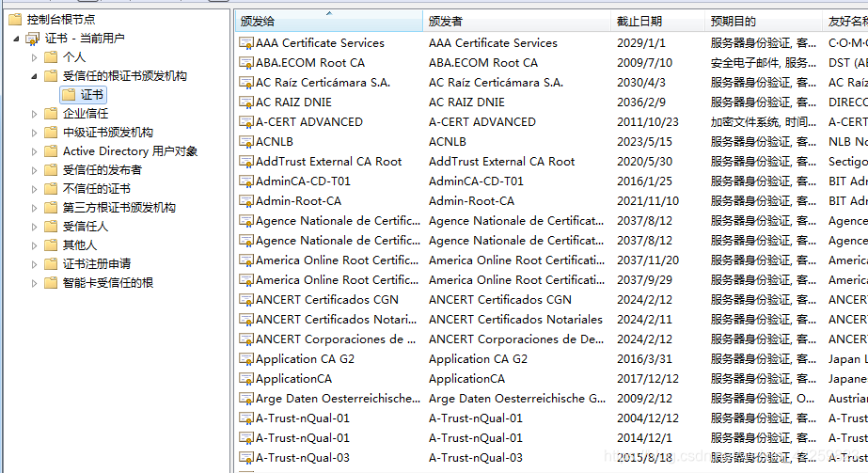This screenshot has width=868, height=473.
Task: Select America Online row expiring 2037/11/20
Action: 551,260
